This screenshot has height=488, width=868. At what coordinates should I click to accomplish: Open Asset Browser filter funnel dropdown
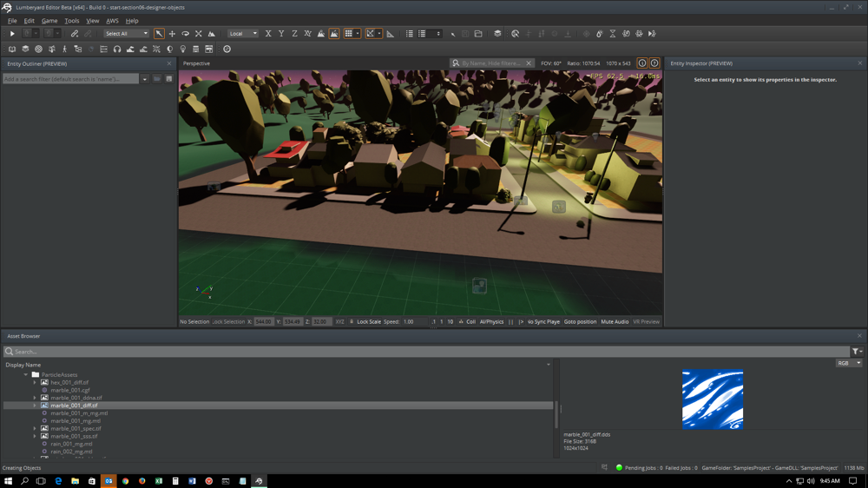pyautogui.click(x=858, y=352)
